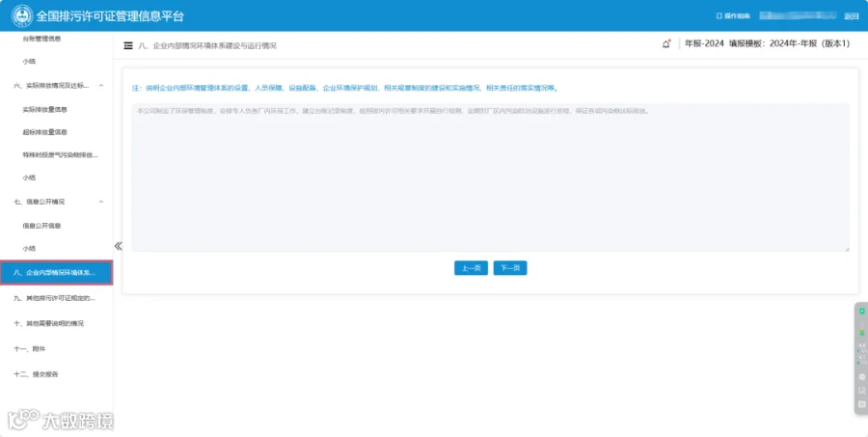The width and height of the screenshot is (868, 437).
Task: Collapse the 七、信息公开情况 section chevron
Action: 101,202
